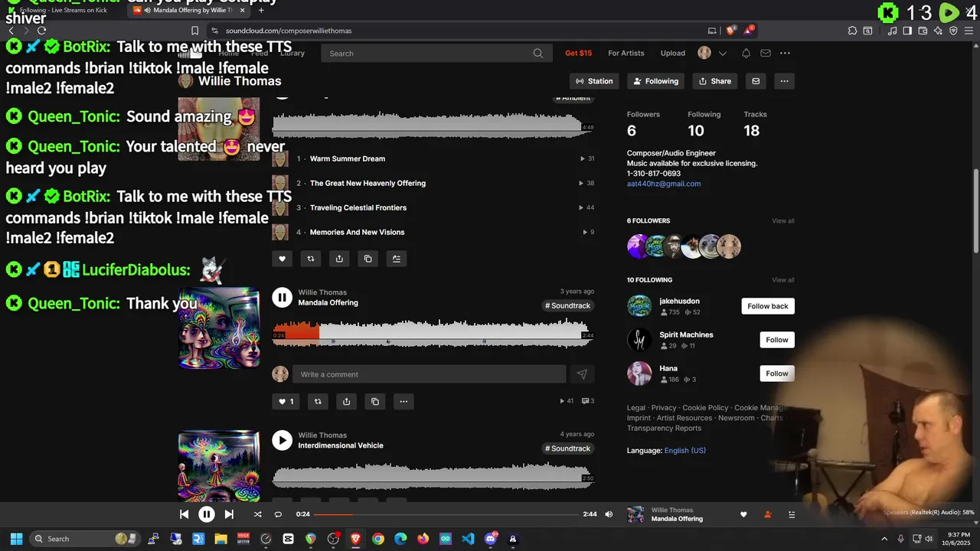The height and width of the screenshot is (551, 980).
Task: View all 10 following
Action: pyautogui.click(x=782, y=280)
